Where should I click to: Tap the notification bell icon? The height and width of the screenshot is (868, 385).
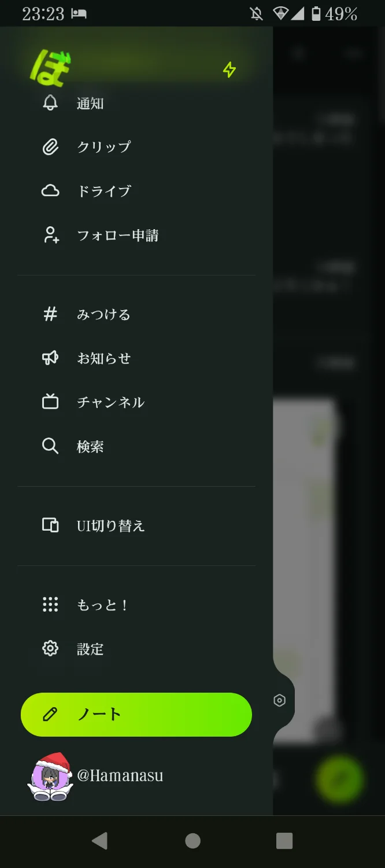click(50, 104)
